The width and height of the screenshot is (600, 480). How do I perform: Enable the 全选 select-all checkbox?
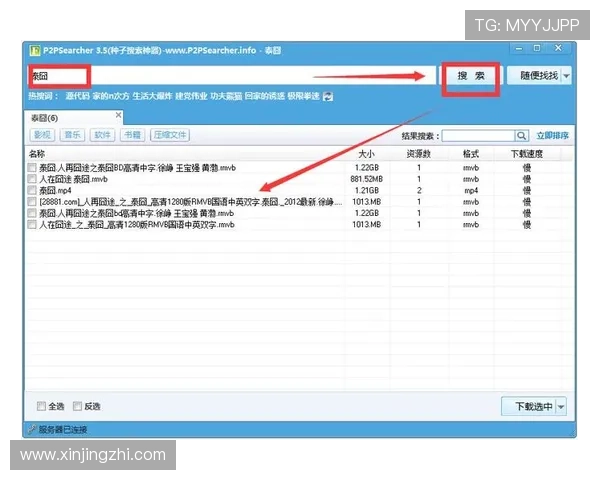pyautogui.click(x=41, y=406)
